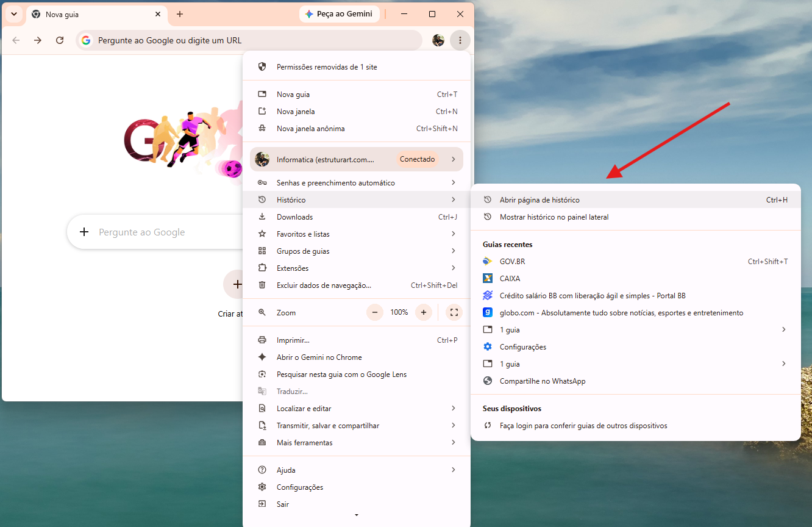Screen dimensions: 812x527
Task: Open a new tab with the plus button
Action: pyautogui.click(x=180, y=14)
